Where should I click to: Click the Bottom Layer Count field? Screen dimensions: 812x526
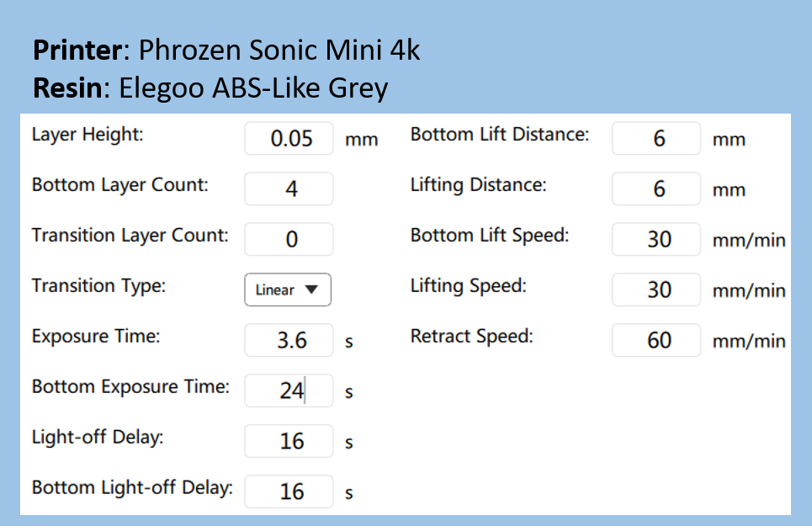pos(289,189)
